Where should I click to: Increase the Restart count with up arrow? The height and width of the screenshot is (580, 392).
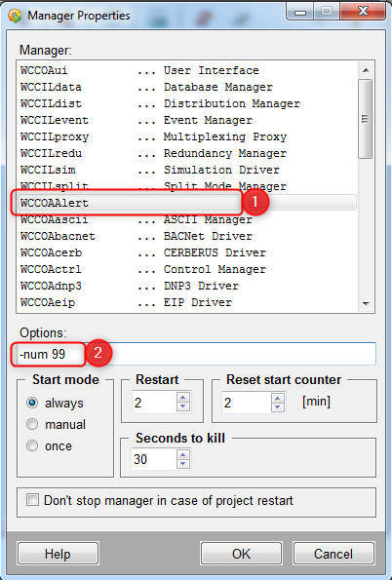pos(183,398)
